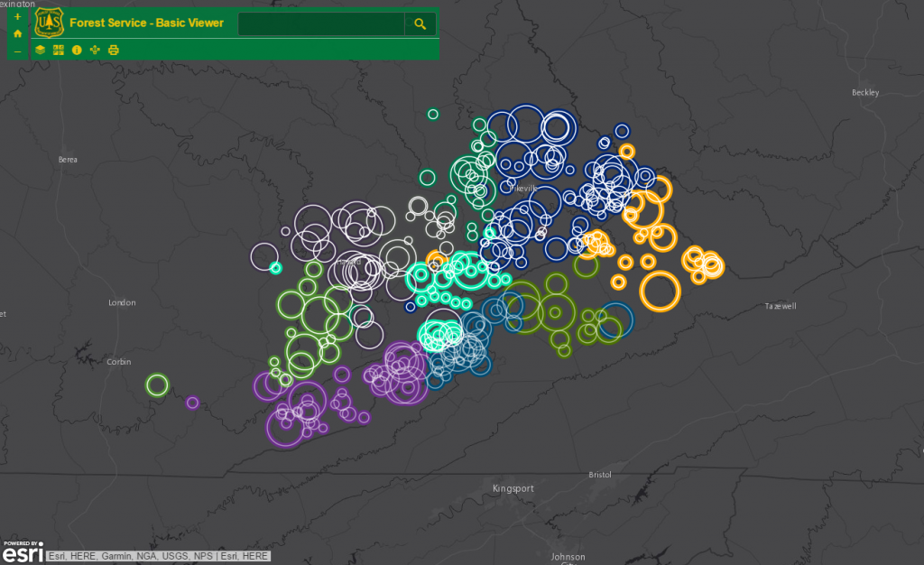924x565 pixels.
Task: Select the small purple circle east of Corbin
Action: tap(192, 403)
